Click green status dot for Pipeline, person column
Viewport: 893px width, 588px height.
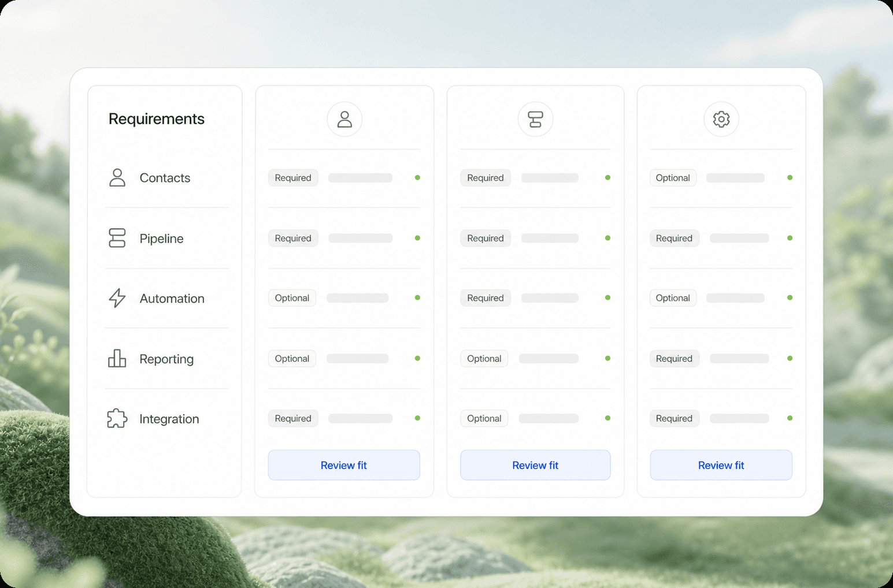click(x=417, y=238)
